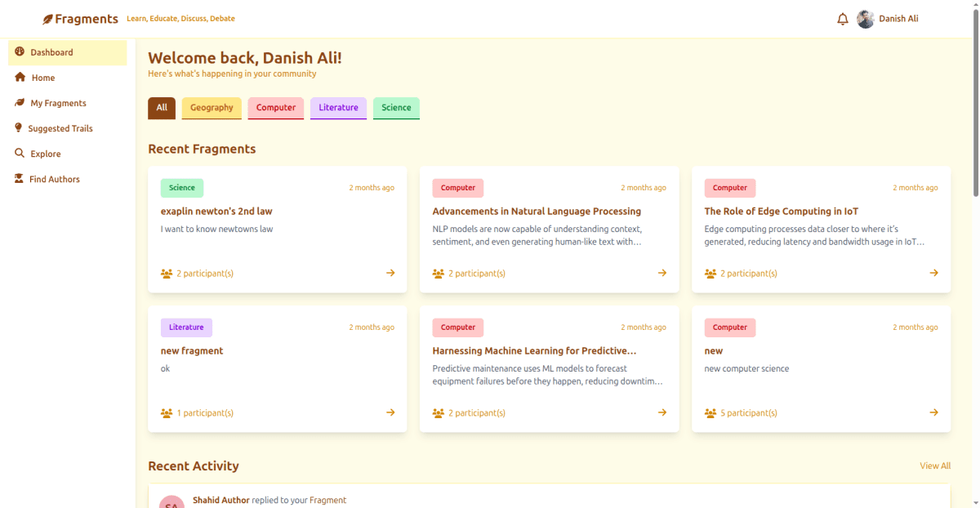The image size is (980, 508).
Task: Click the Home icon in the sidebar
Action: click(18, 77)
